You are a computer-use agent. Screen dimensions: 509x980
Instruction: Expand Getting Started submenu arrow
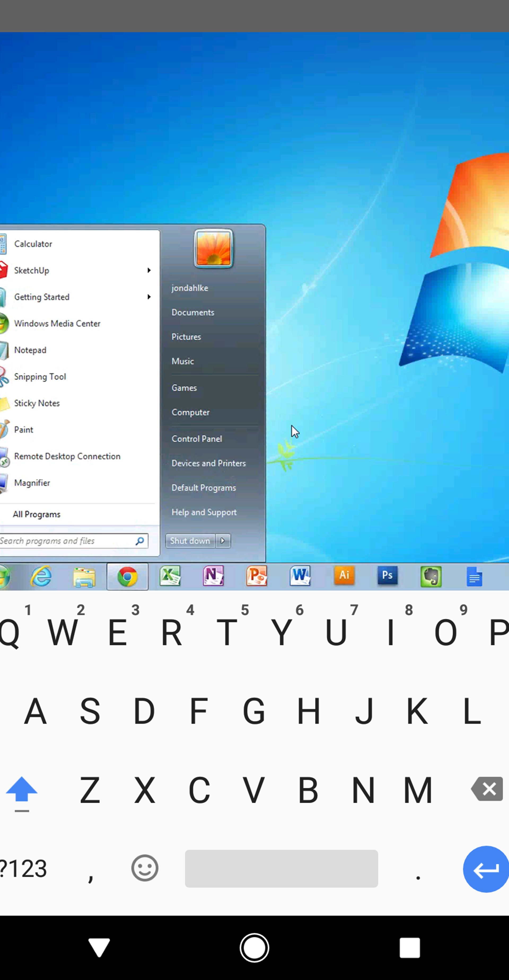pyautogui.click(x=149, y=297)
